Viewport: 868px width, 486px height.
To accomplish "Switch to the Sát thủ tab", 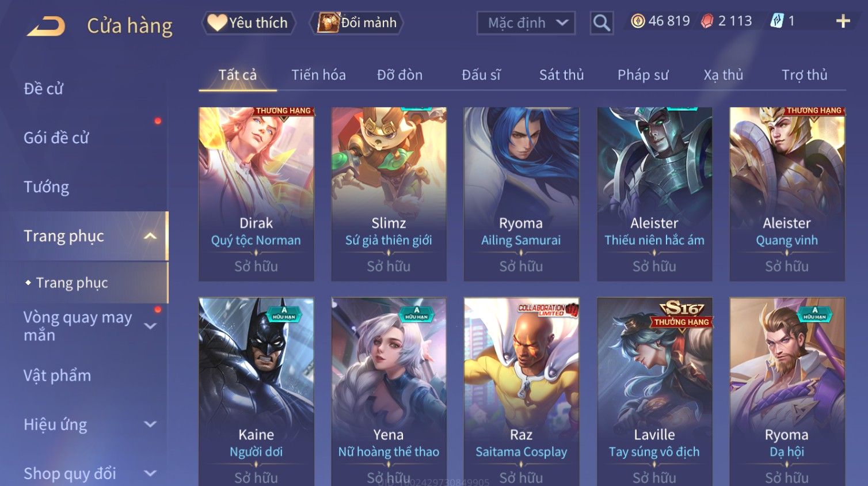I will coord(561,75).
